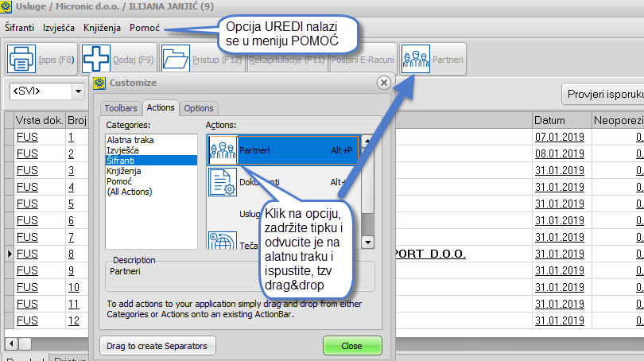The height and width of the screenshot is (361, 644).
Task: Click Drag to create Separators button
Action: pyautogui.click(x=157, y=346)
